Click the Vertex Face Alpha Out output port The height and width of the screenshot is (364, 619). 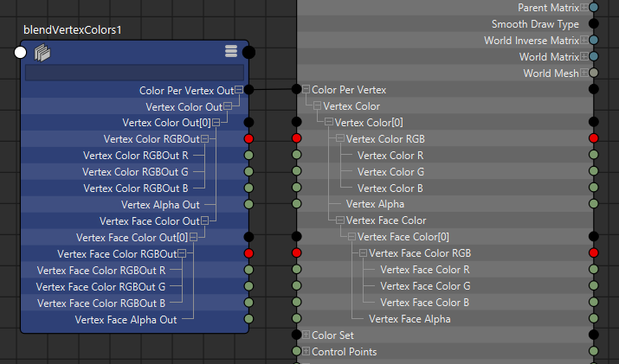(x=248, y=319)
